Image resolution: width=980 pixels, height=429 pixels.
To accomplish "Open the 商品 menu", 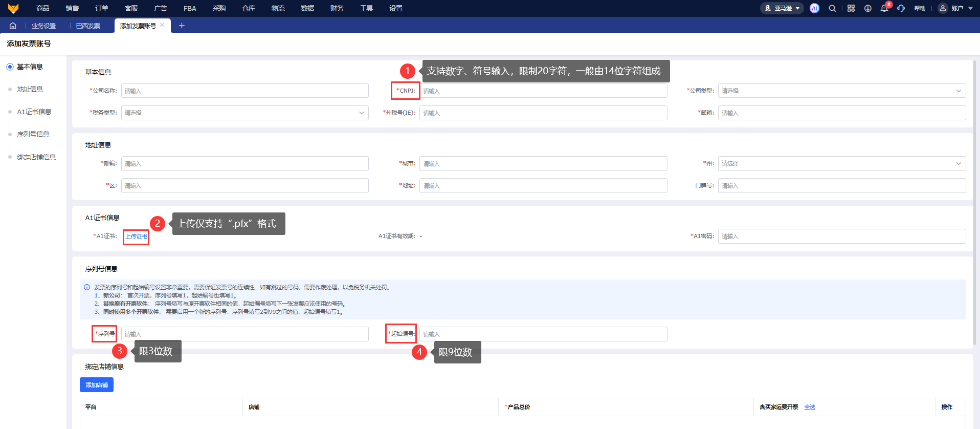I will point(43,8).
